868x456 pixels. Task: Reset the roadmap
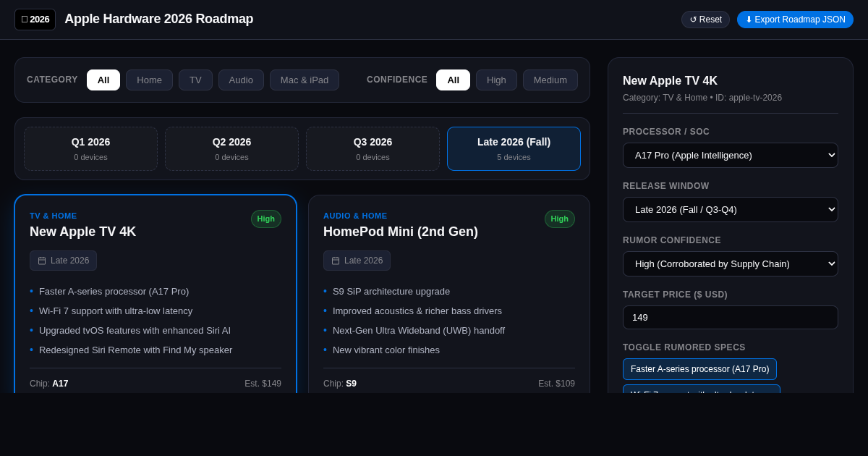(705, 20)
